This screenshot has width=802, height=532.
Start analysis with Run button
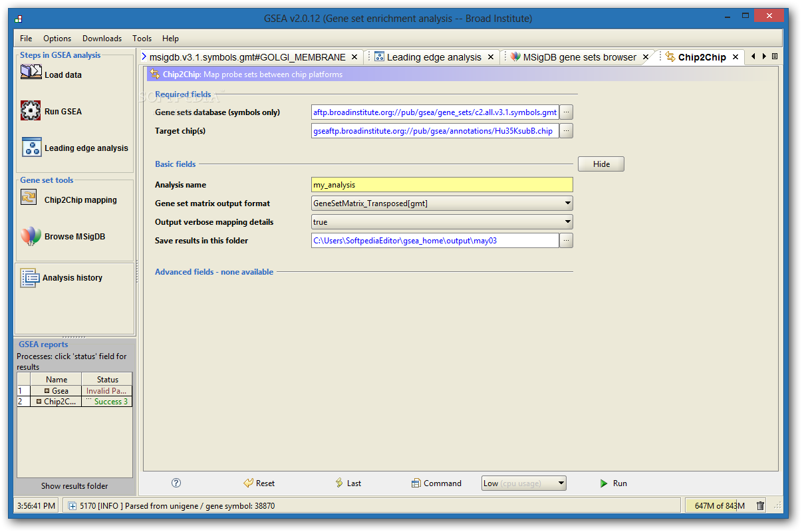[613, 483]
